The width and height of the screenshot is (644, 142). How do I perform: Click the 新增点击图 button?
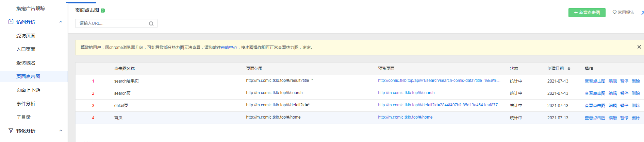587,13
